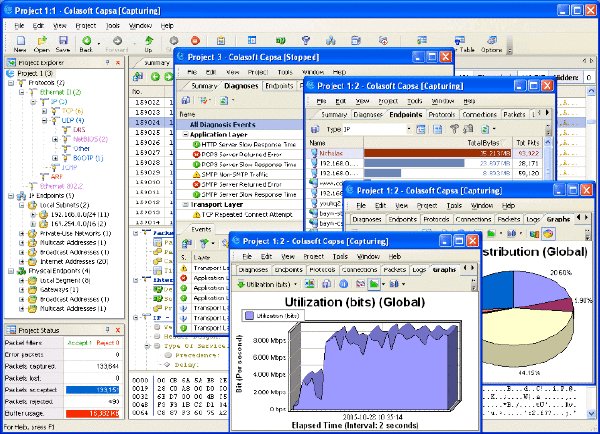Click the Events tab in Project 3 window
600x434 pixels.
point(201,229)
